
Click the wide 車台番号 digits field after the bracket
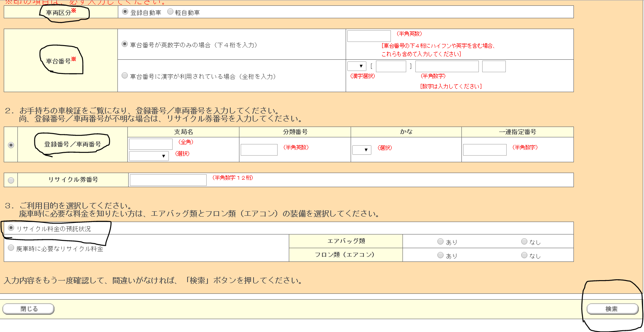tap(447, 66)
